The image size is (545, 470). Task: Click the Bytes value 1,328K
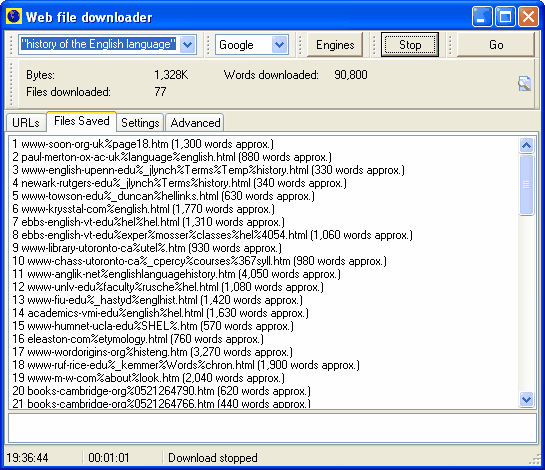(171, 75)
